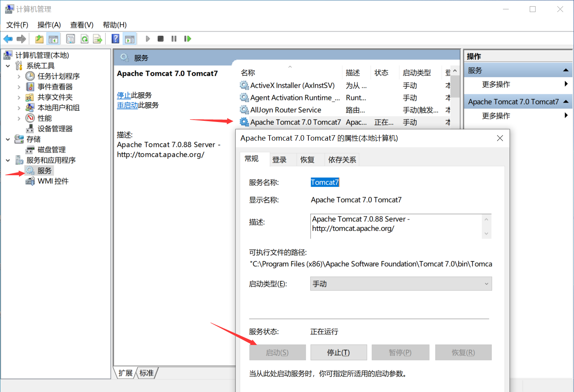Click the Back arrow in the toolbar
574x392 pixels.
click(8, 39)
